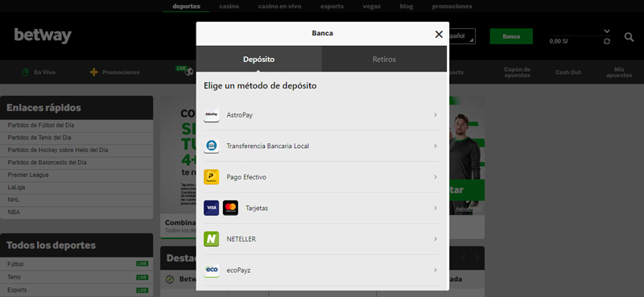644x297 pixels.
Task: Click the bank transfer building icon
Action: coord(211,146)
